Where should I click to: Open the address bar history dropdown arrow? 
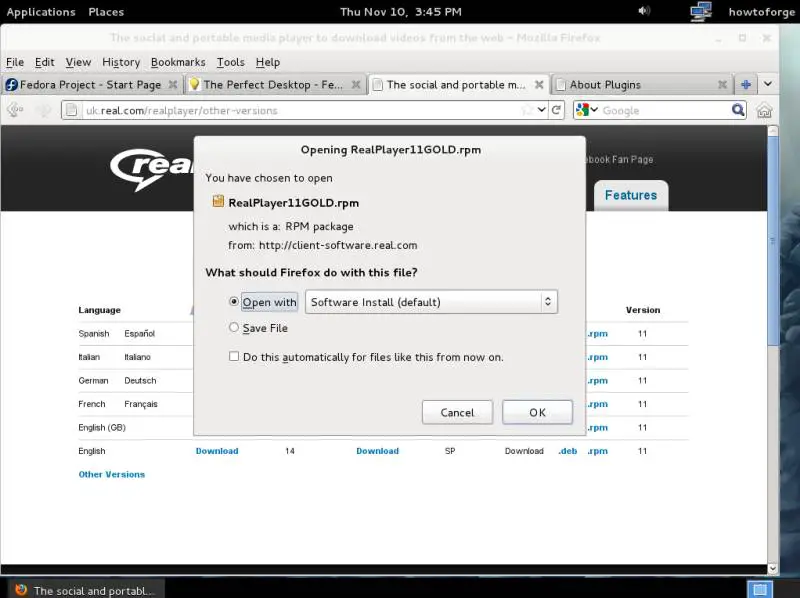click(541, 110)
